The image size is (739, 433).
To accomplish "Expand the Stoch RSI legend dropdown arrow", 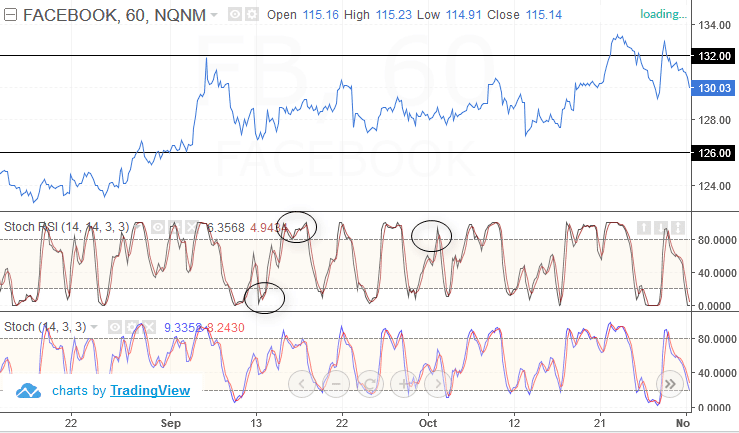I will (138, 227).
